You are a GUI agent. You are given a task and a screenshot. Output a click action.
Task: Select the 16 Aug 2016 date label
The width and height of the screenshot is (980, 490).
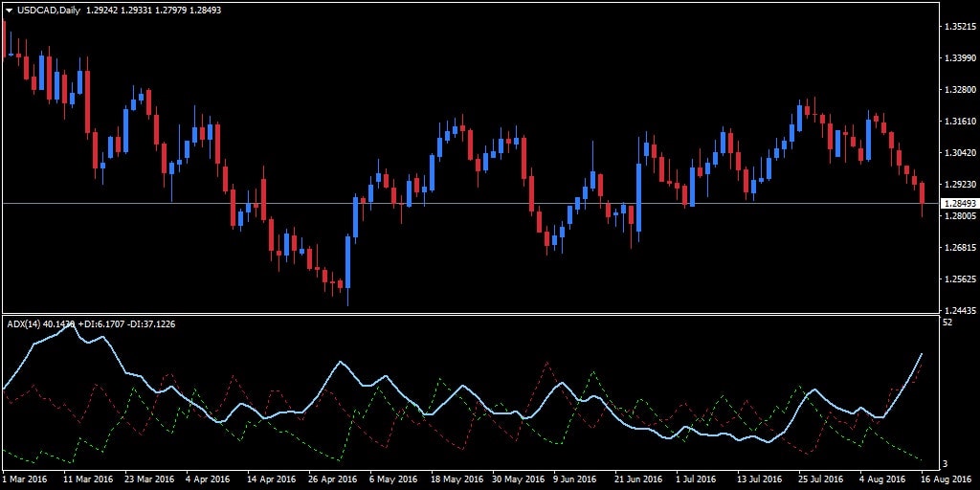click(945, 479)
